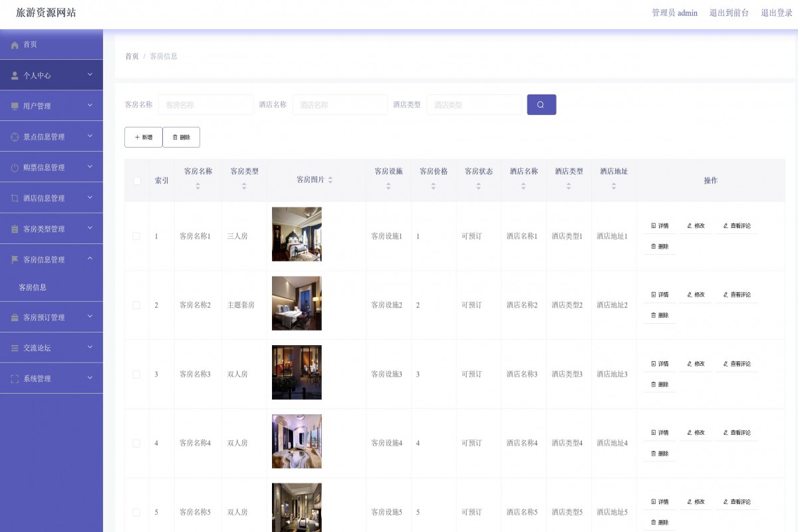Click the trash icon on the top 删除 button
This screenshot has width=798, height=532.
(174, 136)
